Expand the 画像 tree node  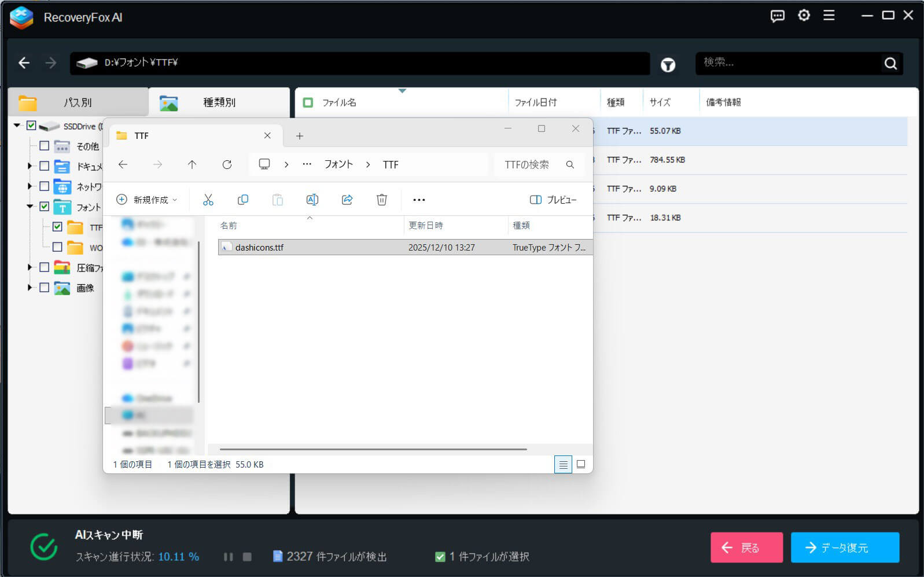click(30, 288)
